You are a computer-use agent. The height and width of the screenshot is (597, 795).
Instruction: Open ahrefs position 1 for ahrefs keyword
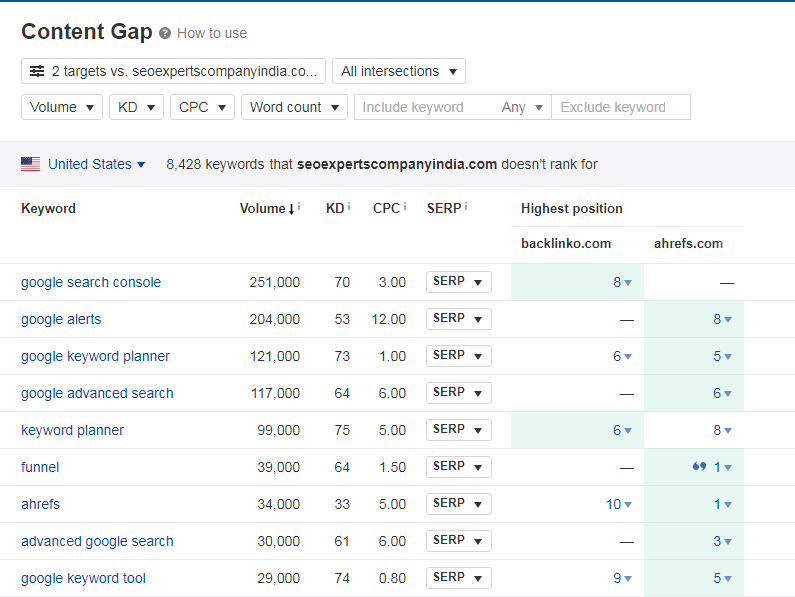(722, 504)
